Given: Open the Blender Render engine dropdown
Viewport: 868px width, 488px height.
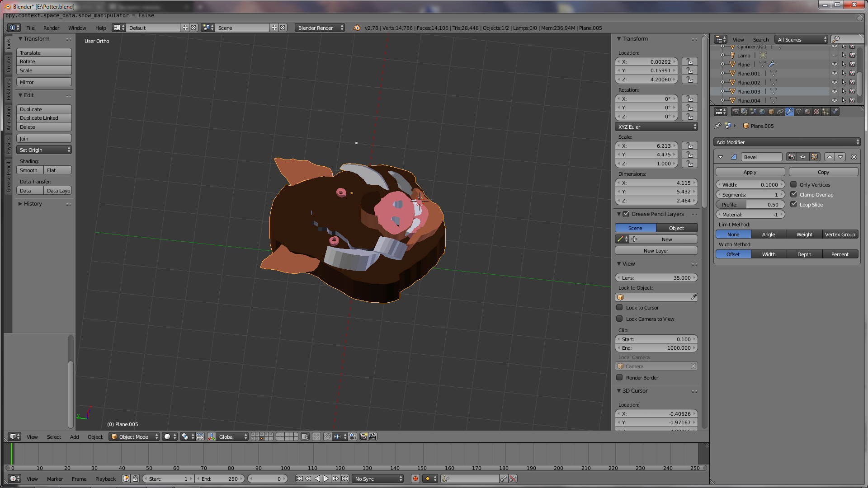Looking at the screenshot, I should click(x=320, y=28).
